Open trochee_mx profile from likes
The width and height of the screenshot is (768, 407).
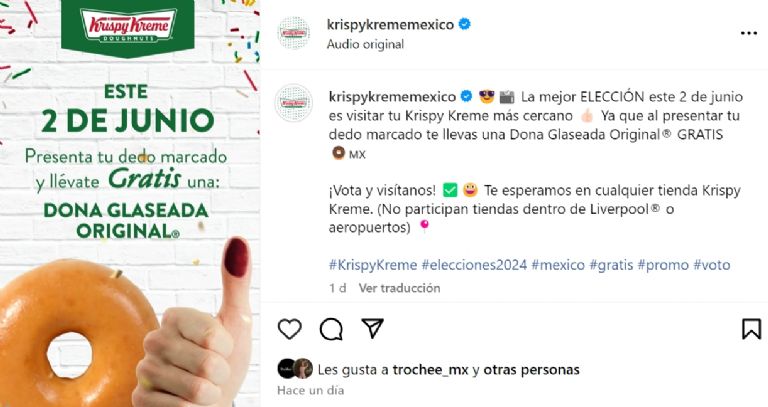click(x=431, y=369)
